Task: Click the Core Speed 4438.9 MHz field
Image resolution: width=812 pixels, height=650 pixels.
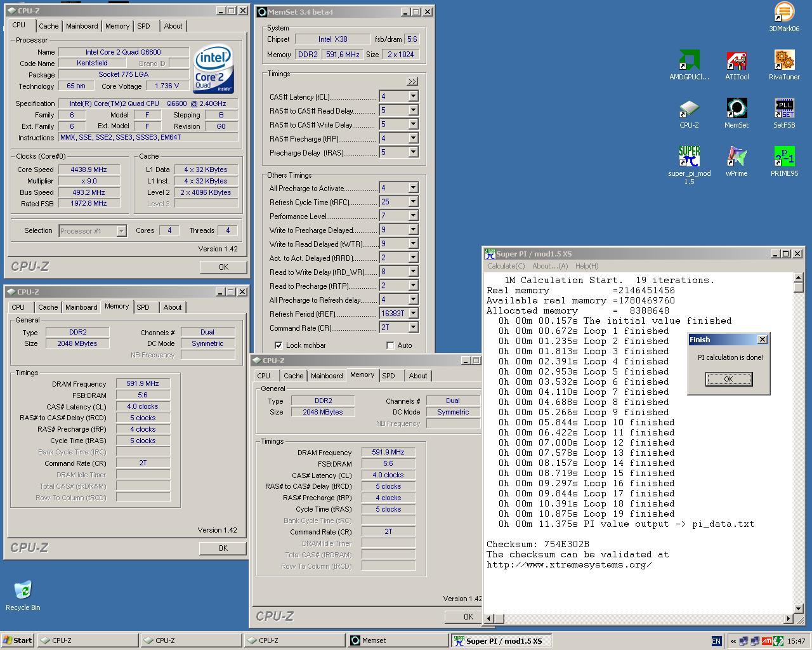Action: 89,169
